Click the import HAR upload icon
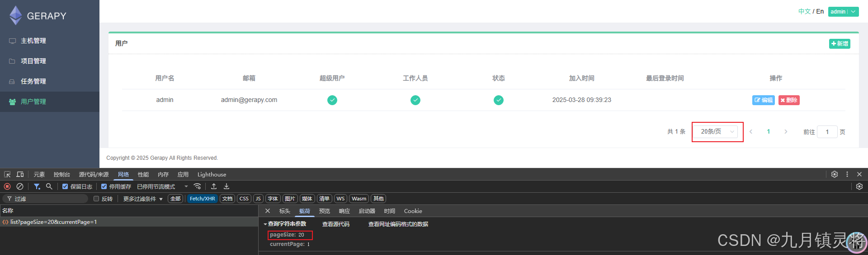The image size is (868, 255). 214,186
